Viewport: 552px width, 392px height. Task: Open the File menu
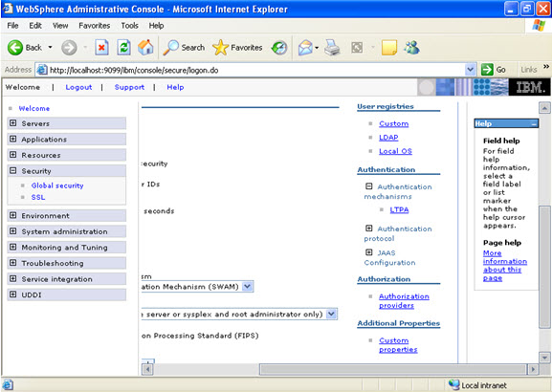(12, 26)
